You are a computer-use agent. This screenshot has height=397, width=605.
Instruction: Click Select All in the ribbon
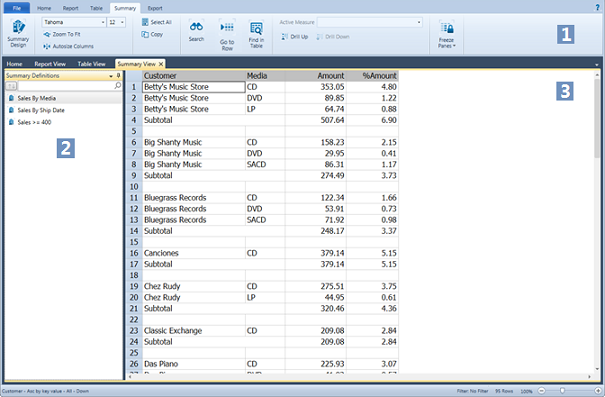[157, 22]
